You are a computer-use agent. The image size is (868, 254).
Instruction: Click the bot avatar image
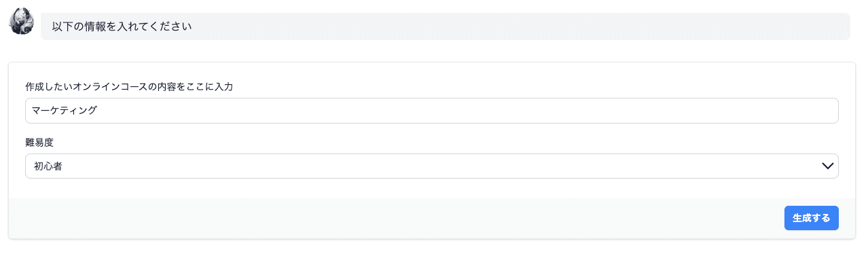21,21
